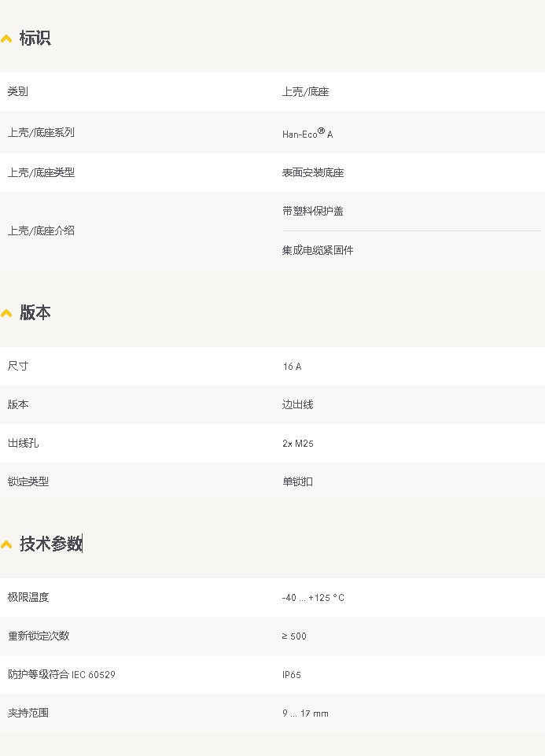545x756 pixels.
Task: Select the IP65 protection rating value
Action: [x=292, y=675]
